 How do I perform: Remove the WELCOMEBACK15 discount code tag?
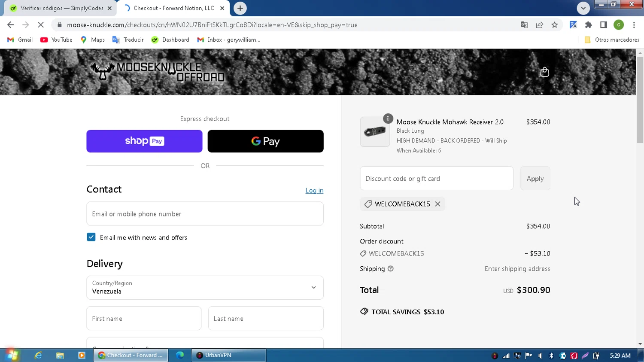click(437, 204)
